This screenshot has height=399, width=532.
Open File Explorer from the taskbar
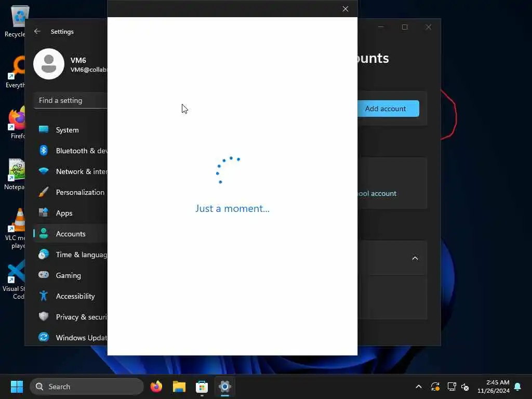(179, 387)
